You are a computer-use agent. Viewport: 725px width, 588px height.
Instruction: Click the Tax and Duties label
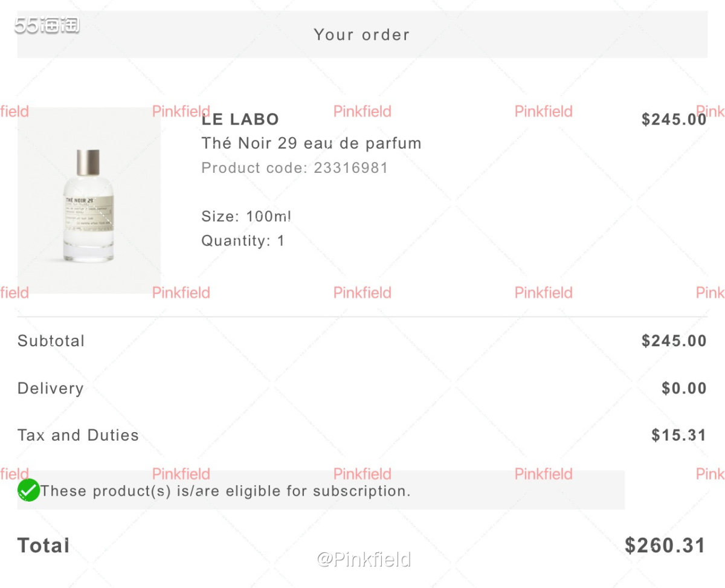[78, 435]
